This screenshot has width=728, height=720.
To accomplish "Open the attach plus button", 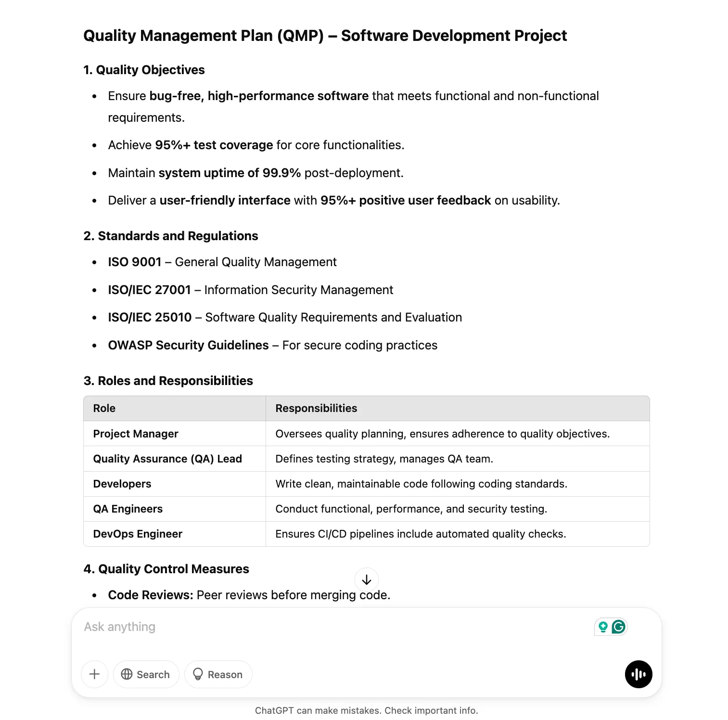I will pyautogui.click(x=95, y=674).
